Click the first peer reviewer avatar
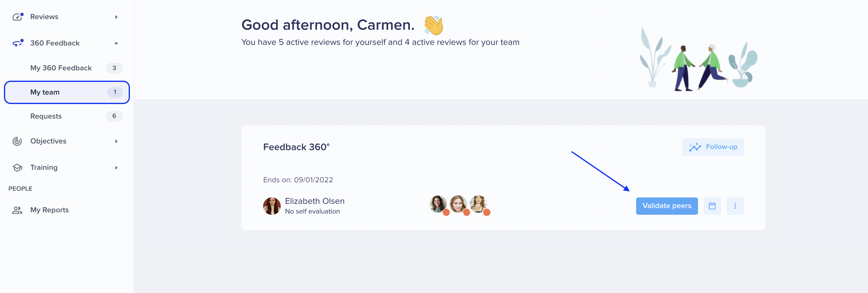Screen dimensions: 868x293 click(x=438, y=204)
